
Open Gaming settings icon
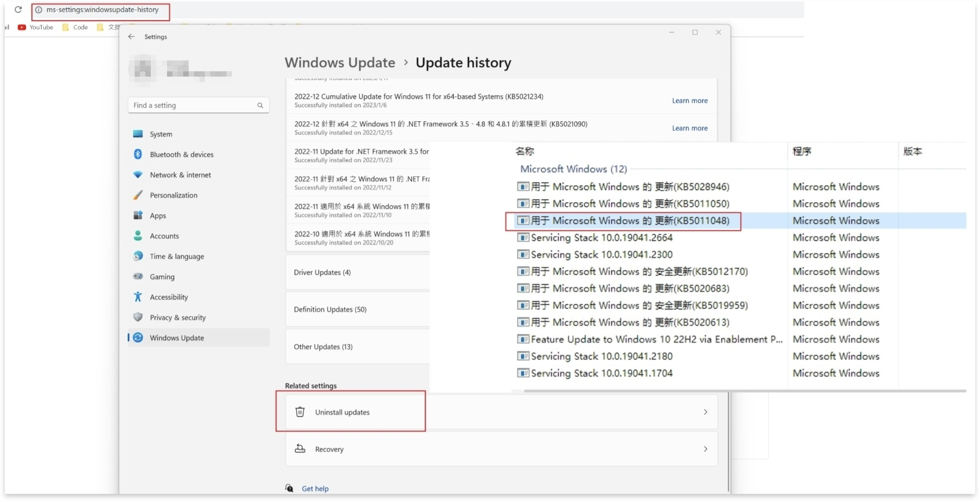138,276
